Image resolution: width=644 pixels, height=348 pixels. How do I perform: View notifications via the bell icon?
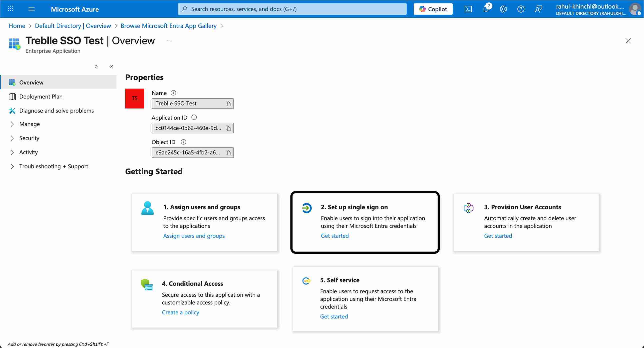pos(486,9)
